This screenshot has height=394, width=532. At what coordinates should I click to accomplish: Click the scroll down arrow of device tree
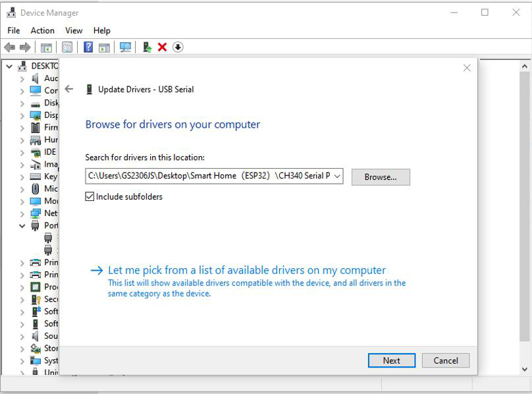pyautogui.click(x=525, y=369)
